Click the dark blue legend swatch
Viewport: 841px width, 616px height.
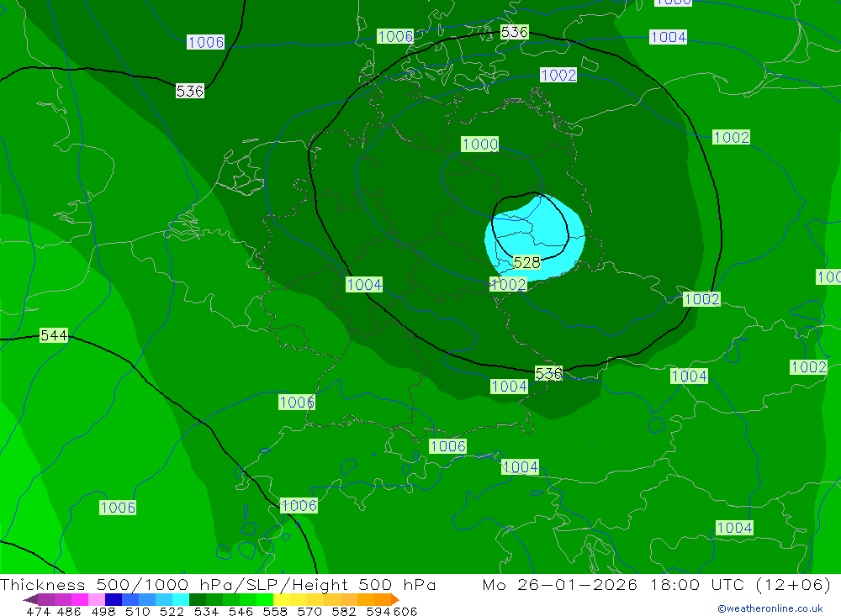[x=114, y=599]
